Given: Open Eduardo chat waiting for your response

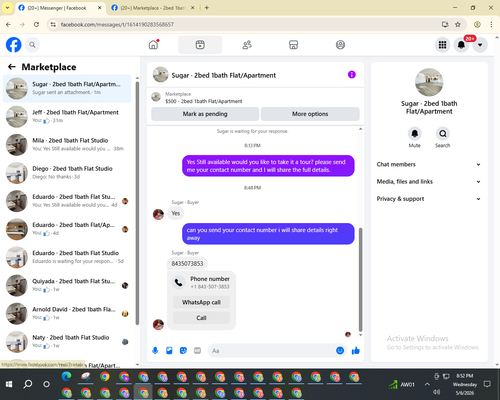Looking at the screenshot, I should pos(67,257).
